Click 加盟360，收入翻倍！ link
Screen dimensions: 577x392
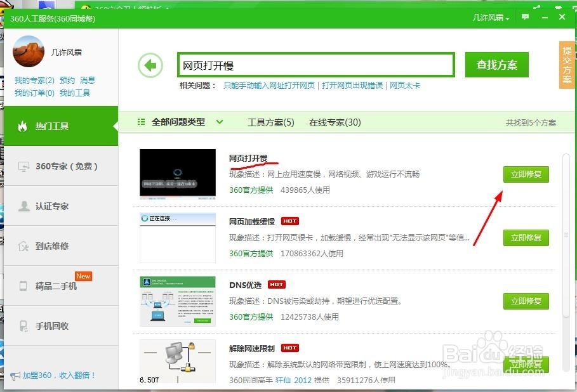coord(59,376)
